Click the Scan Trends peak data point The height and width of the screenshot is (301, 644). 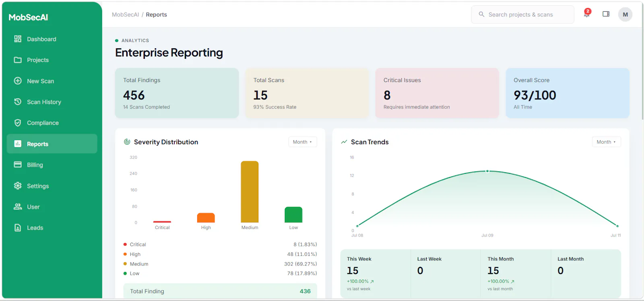[487, 171]
